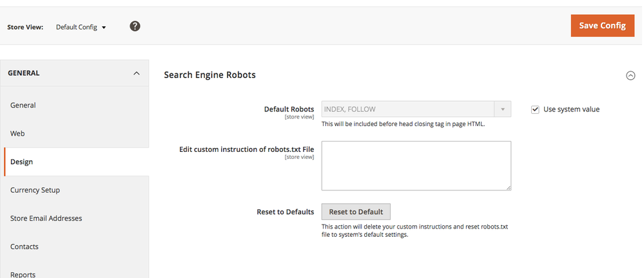The height and width of the screenshot is (278, 644).
Task: Open the help question mark icon
Action: pyautogui.click(x=135, y=26)
